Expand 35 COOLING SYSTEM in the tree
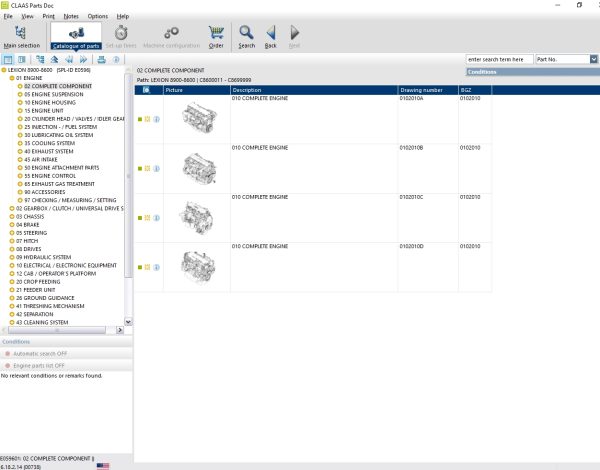This screenshot has width=600, height=470. coord(48,143)
